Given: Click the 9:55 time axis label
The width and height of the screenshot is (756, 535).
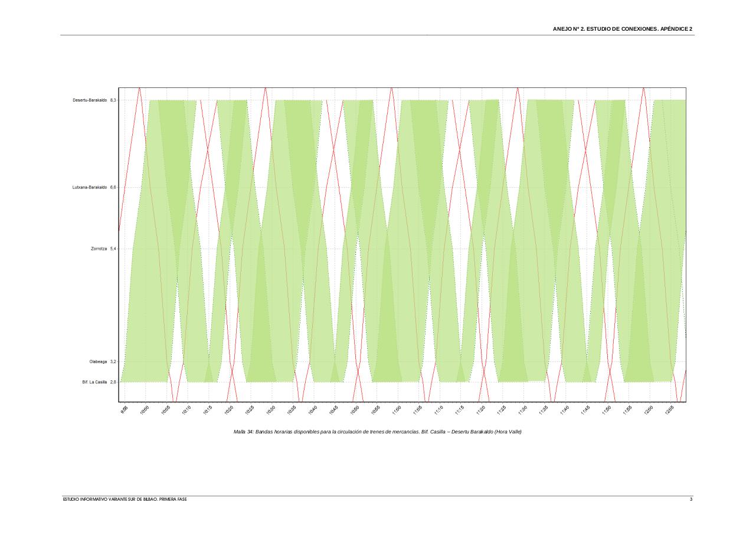Looking at the screenshot, I should (124, 410).
